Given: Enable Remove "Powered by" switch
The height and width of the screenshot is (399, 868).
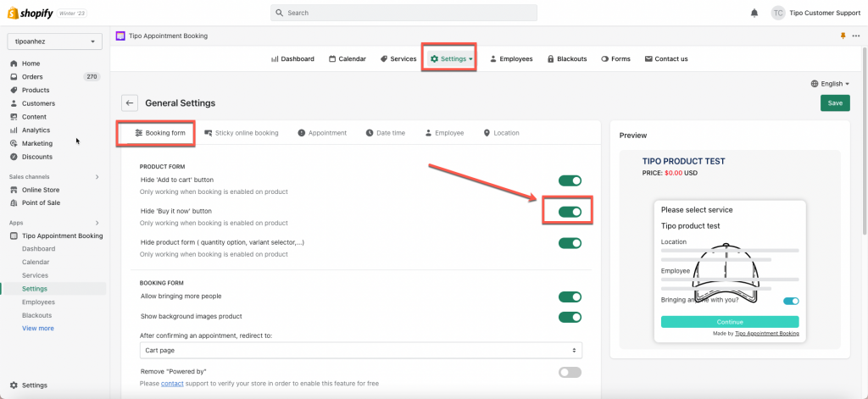Looking at the screenshot, I should (570, 373).
